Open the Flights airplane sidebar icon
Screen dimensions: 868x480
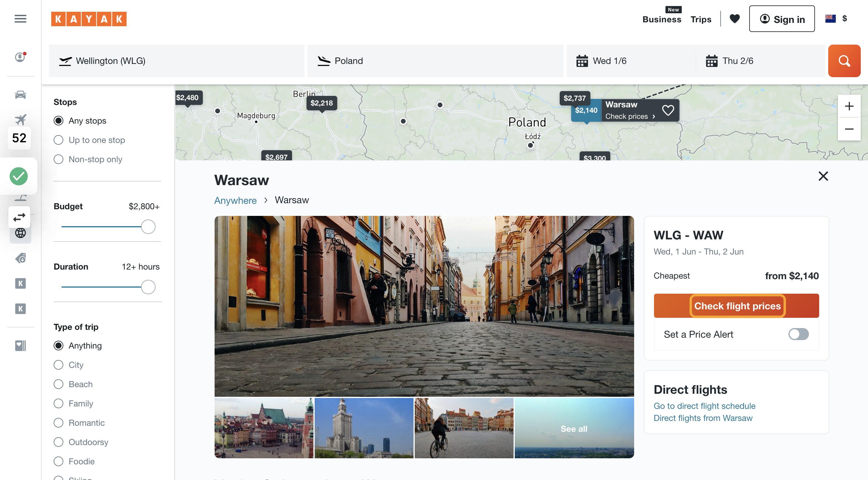click(20, 120)
